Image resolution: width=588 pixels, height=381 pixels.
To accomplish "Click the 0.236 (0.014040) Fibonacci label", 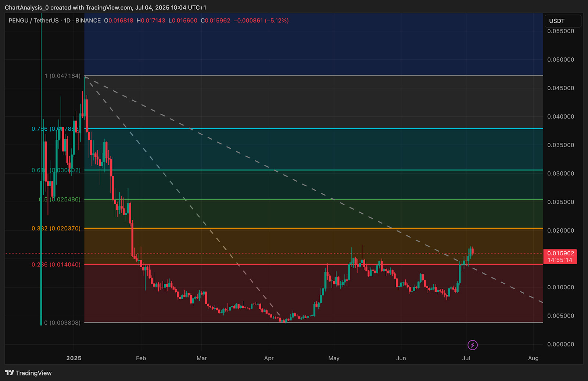I will pos(56,265).
